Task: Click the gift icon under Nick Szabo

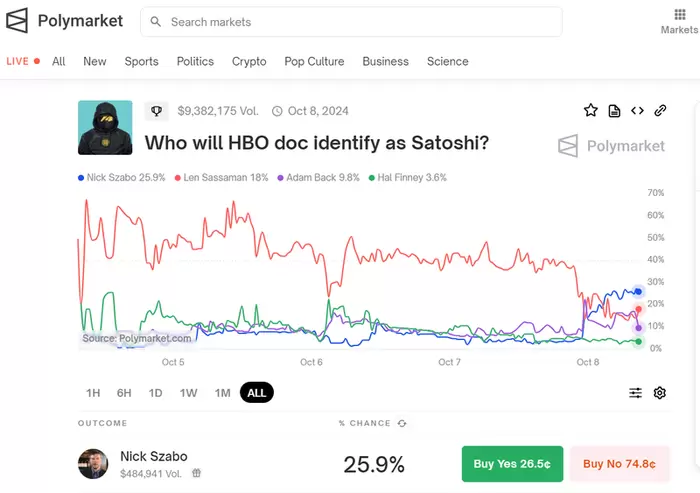Action: point(197,474)
